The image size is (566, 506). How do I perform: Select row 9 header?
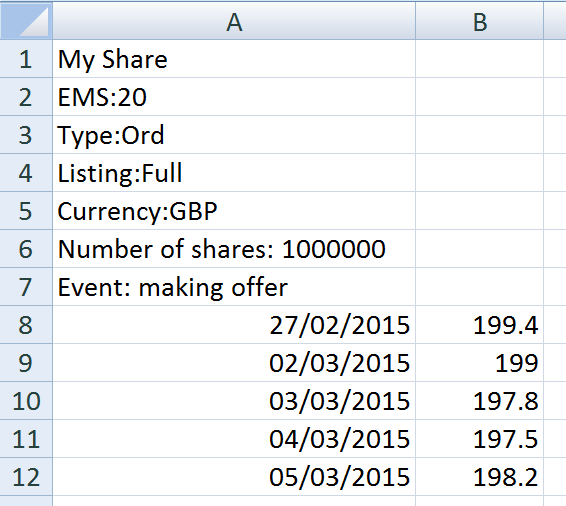pyautogui.click(x=26, y=363)
